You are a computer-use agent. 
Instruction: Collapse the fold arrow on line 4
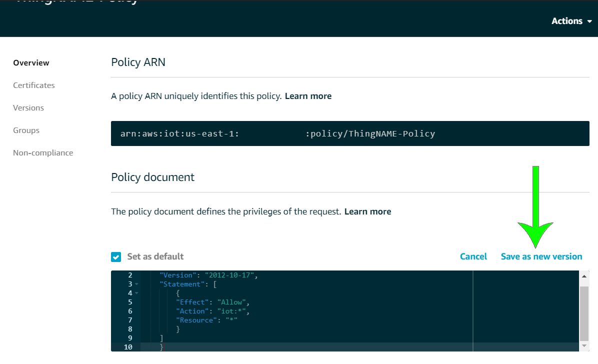[x=136, y=293]
